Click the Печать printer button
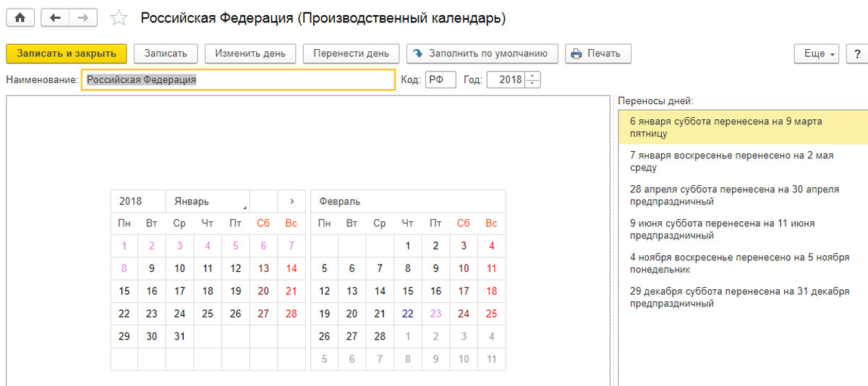The height and width of the screenshot is (386, 868). [x=597, y=53]
